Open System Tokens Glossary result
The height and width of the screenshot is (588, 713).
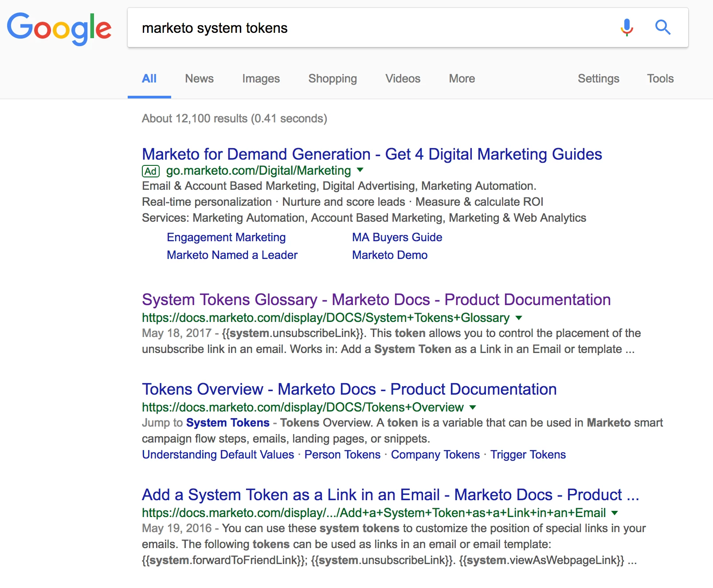point(376,299)
